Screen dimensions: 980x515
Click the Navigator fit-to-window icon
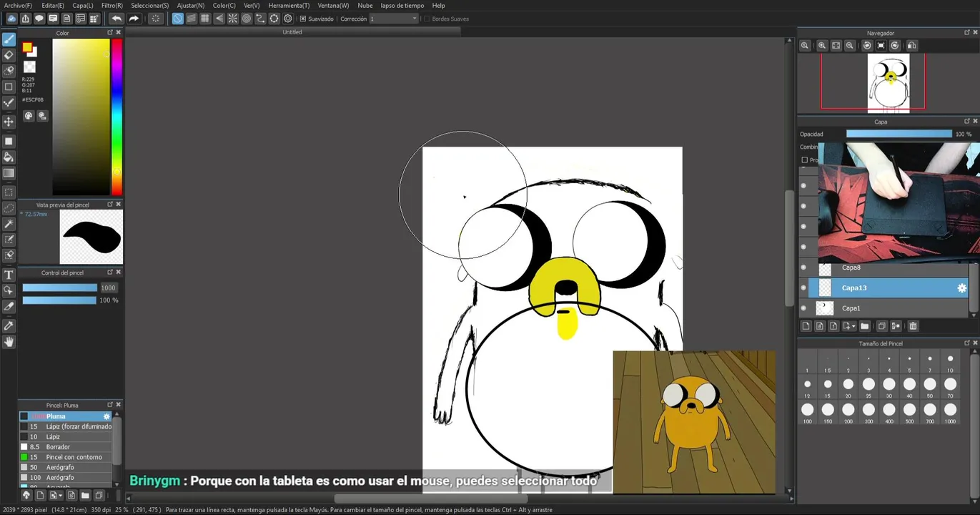tap(836, 45)
